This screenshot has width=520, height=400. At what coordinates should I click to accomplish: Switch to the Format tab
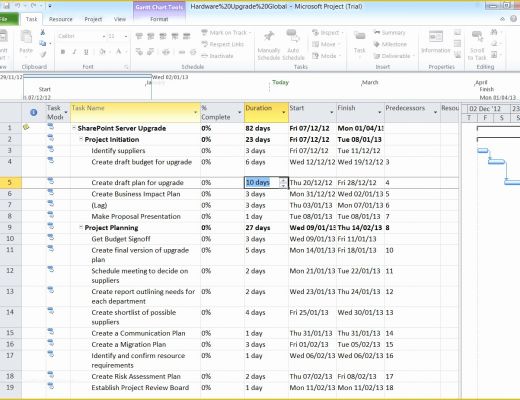click(x=159, y=19)
